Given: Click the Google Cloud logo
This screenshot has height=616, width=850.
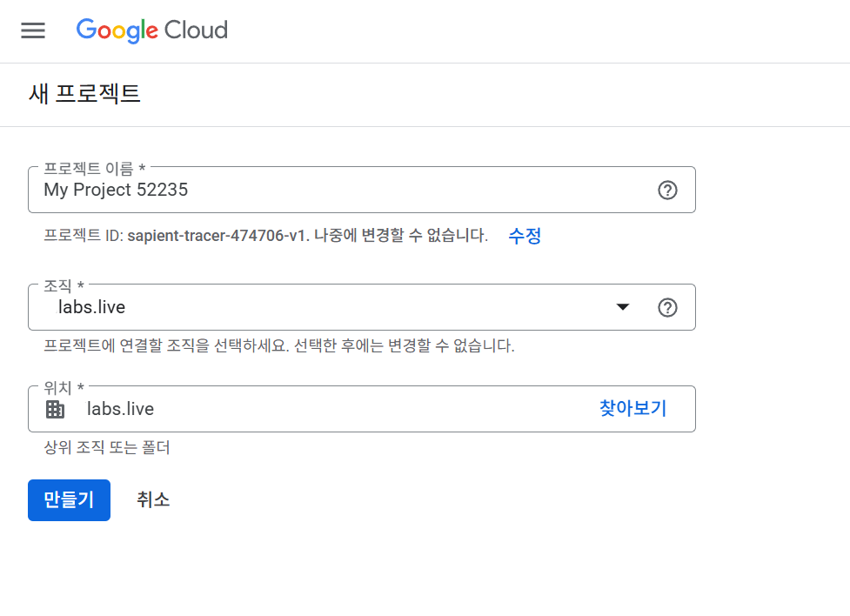Looking at the screenshot, I should pos(152,30).
